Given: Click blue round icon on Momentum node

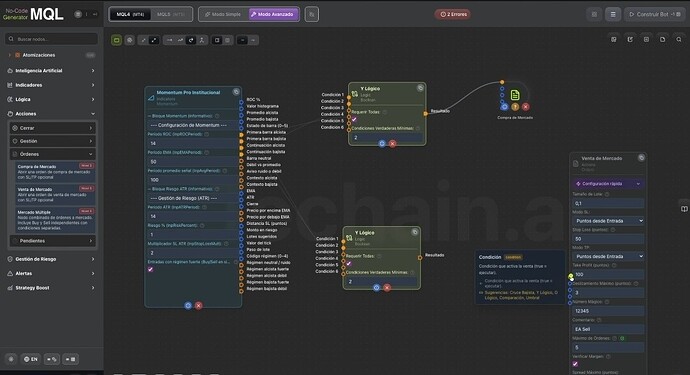Looking at the screenshot, I should (188, 305).
